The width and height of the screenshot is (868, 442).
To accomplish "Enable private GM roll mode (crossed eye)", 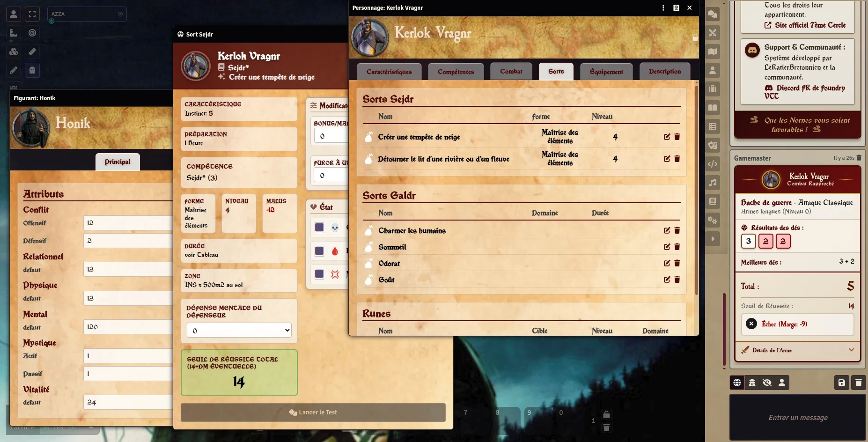I will tap(767, 383).
